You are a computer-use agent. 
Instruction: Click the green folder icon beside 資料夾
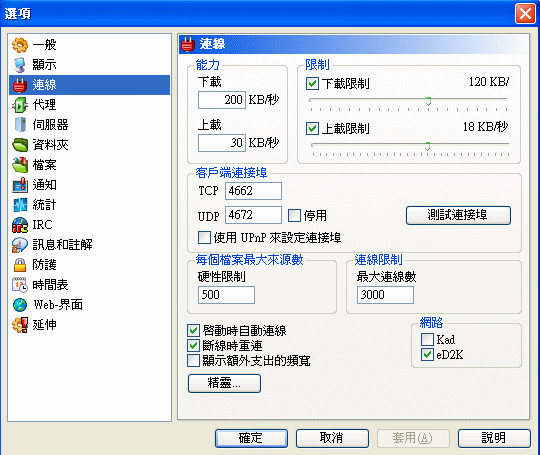[x=20, y=145]
